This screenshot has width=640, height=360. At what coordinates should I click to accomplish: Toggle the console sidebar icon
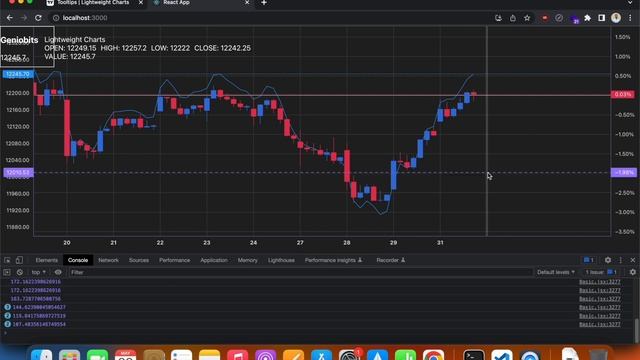(x=7, y=272)
